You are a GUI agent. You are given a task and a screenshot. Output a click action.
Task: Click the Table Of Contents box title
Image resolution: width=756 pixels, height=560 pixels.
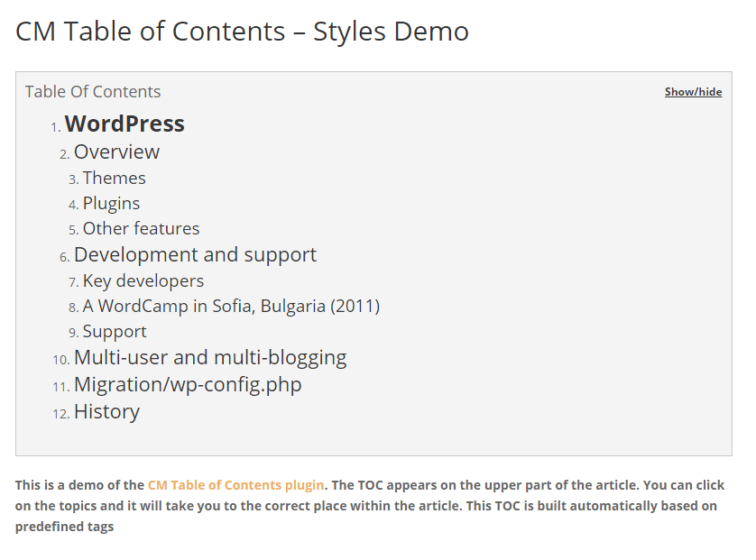(93, 92)
